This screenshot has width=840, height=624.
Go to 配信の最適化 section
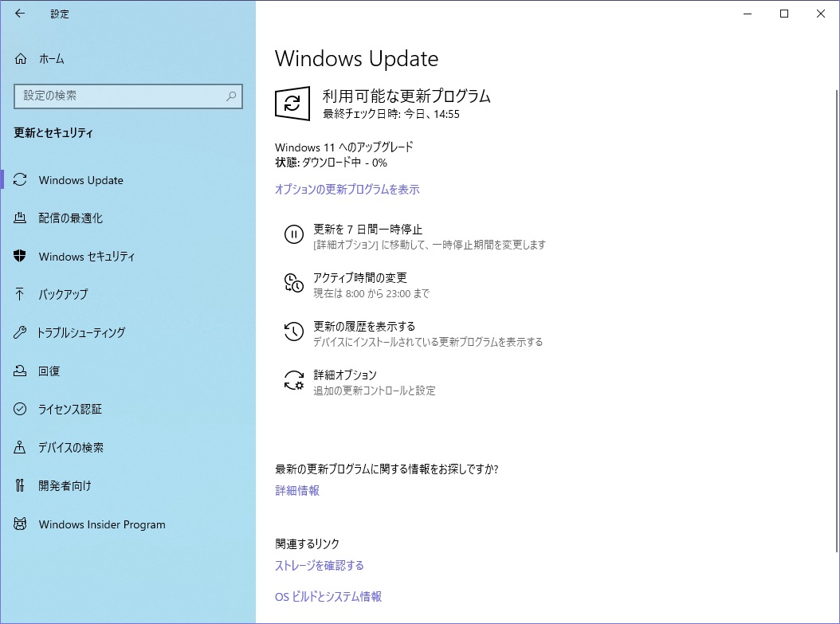coord(128,218)
